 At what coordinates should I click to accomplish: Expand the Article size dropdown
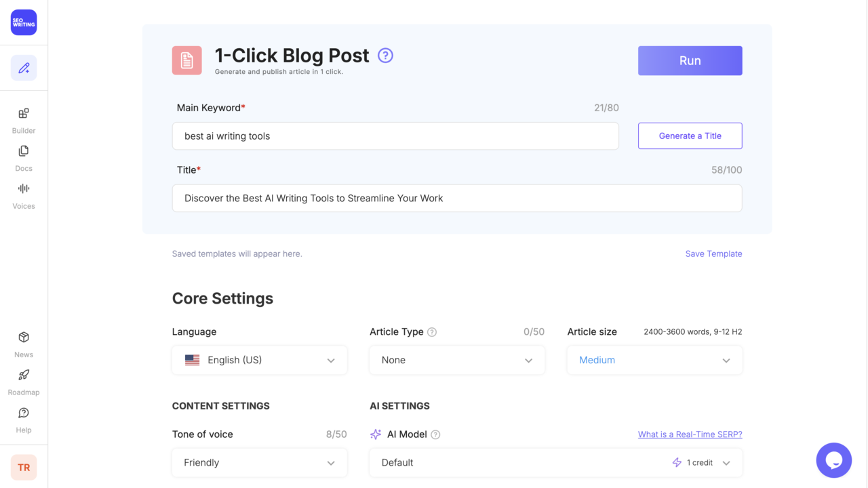pos(654,360)
